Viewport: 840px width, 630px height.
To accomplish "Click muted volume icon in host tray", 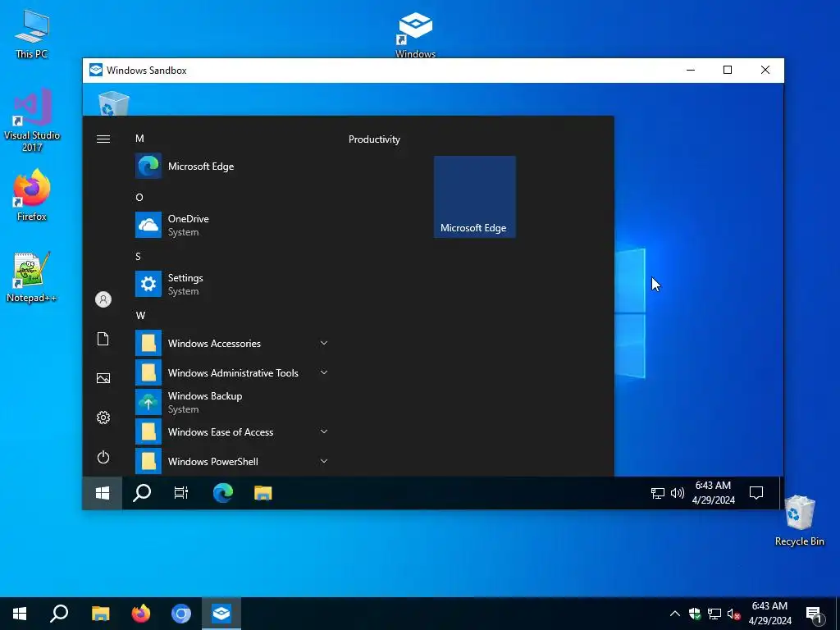I will pyautogui.click(x=733, y=614).
